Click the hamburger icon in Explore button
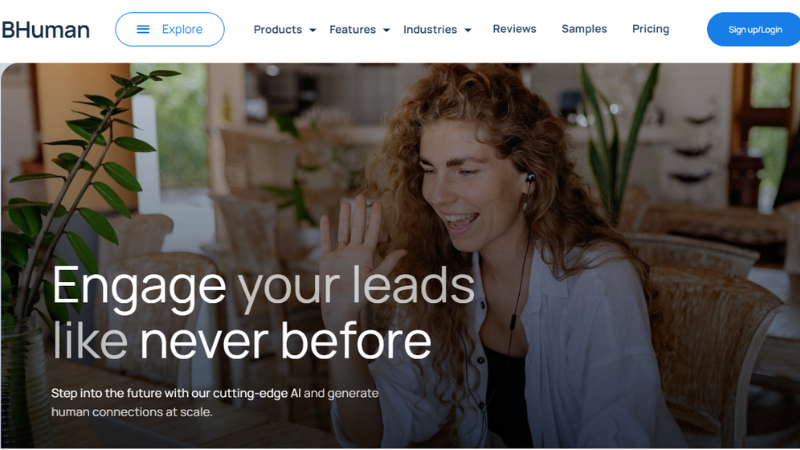Viewport: 800px width, 450px height. [x=143, y=30]
